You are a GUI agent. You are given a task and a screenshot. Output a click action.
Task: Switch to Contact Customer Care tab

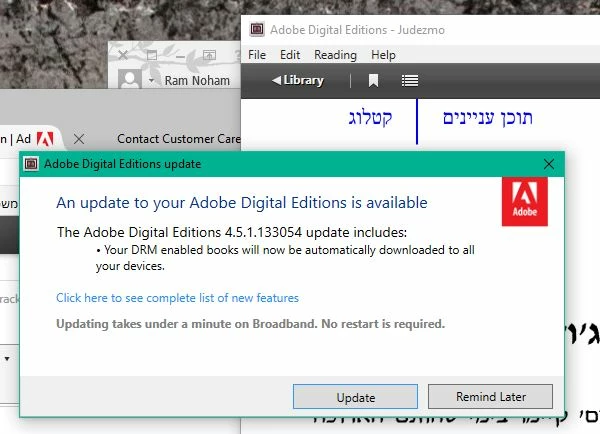tap(179, 139)
